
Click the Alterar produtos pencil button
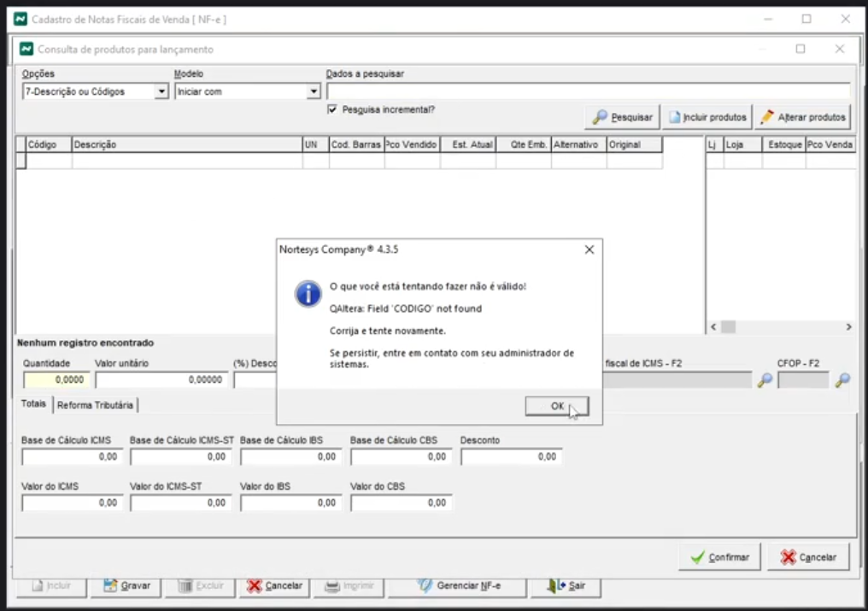coord(802,117)
